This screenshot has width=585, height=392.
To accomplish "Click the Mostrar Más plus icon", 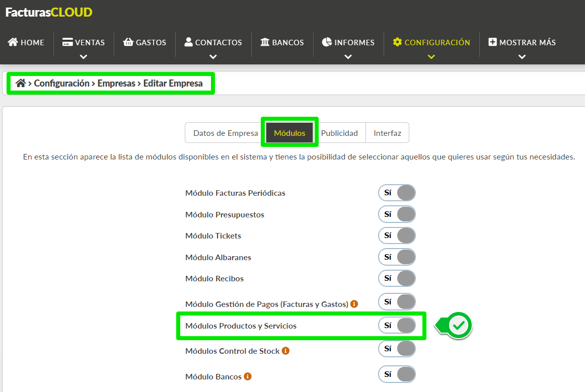I will (492, 42).
